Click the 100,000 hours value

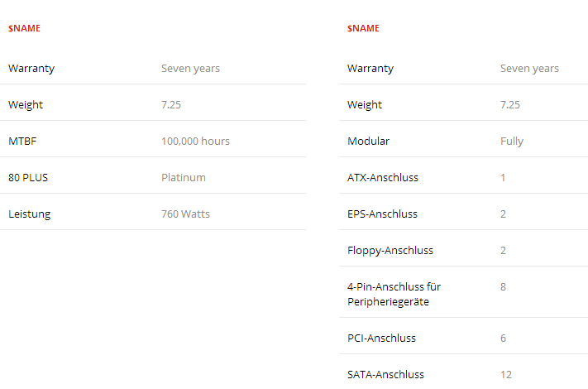pyautogui.click(x=195, y=142)
